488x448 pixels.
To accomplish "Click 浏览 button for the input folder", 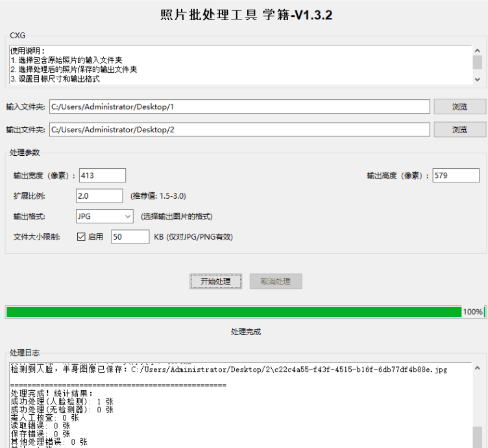I will point(459,106).
